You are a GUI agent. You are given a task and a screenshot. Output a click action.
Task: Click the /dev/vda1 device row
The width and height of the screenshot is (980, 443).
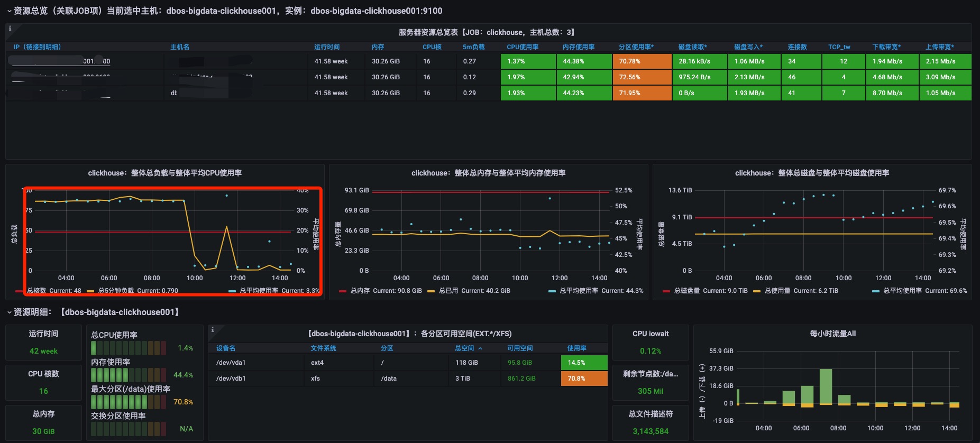[x=408, y=363]
